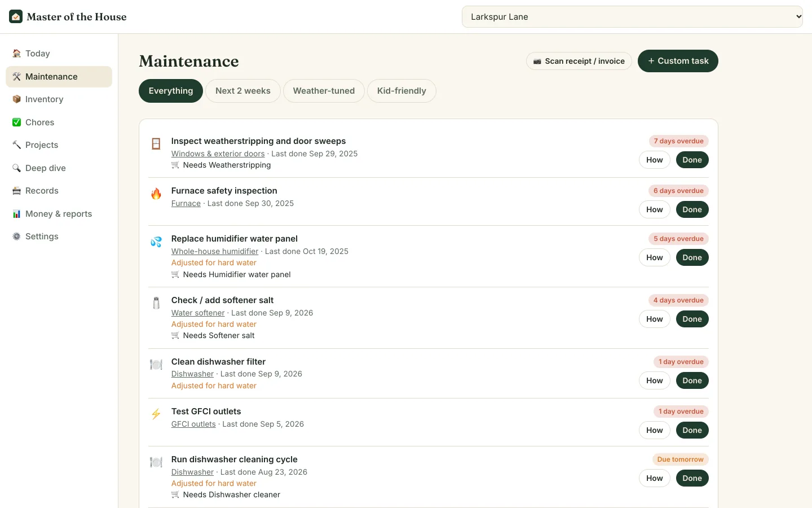Click the Inventory box icon in sidebar
Viewport: 812px width, 508px height.
(16, 99)
